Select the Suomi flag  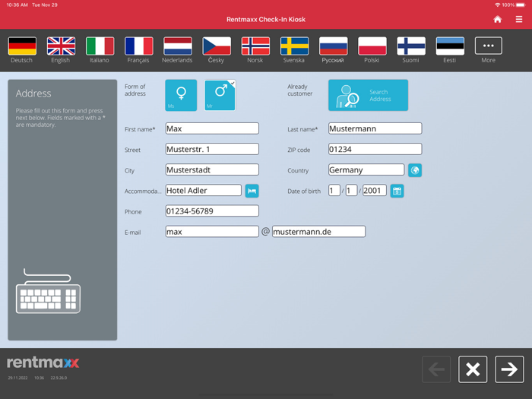pyautogui.click(x=411, y=46)
